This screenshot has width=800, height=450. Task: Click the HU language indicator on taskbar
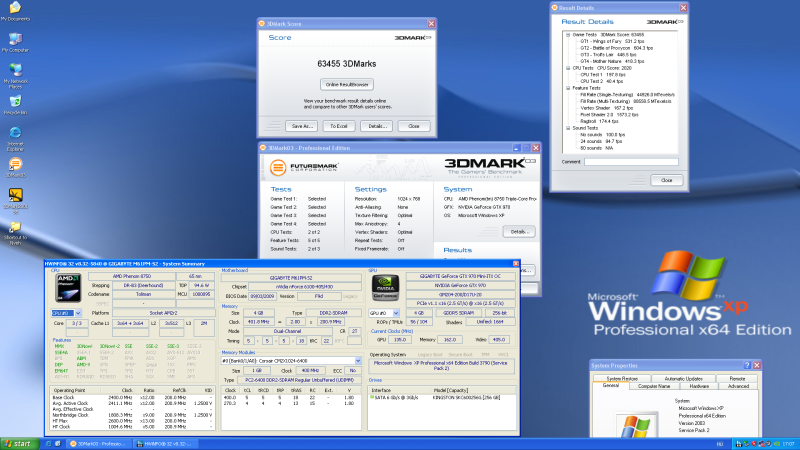pos(720,444)
